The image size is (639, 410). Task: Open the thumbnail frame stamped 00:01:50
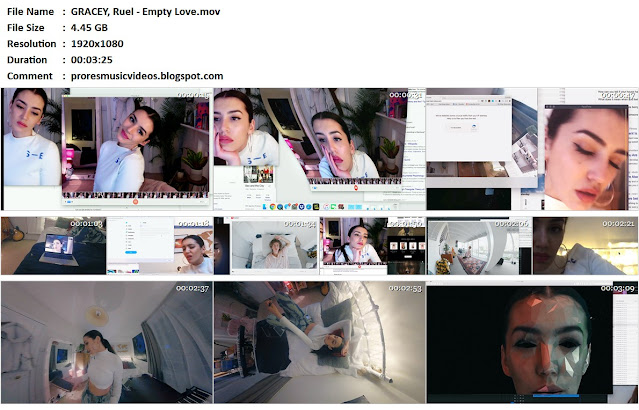click(x=373, y=245)
